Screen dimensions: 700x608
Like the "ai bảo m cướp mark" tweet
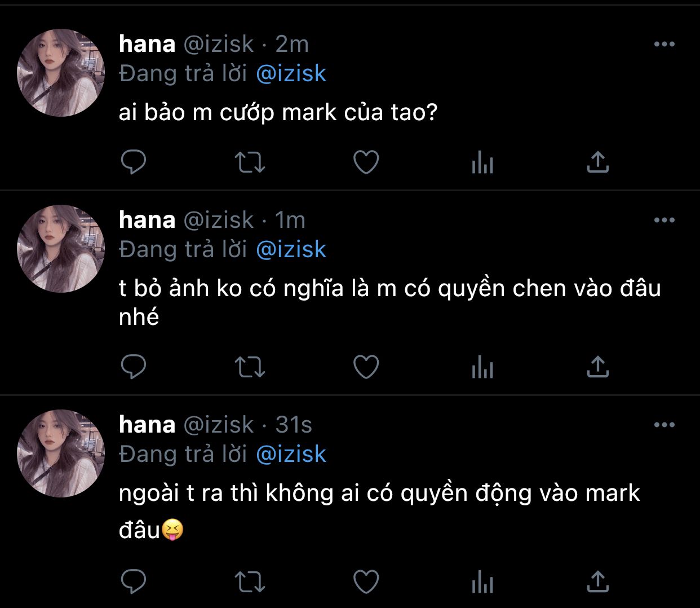pyautogui.click(x=366, y=162)
